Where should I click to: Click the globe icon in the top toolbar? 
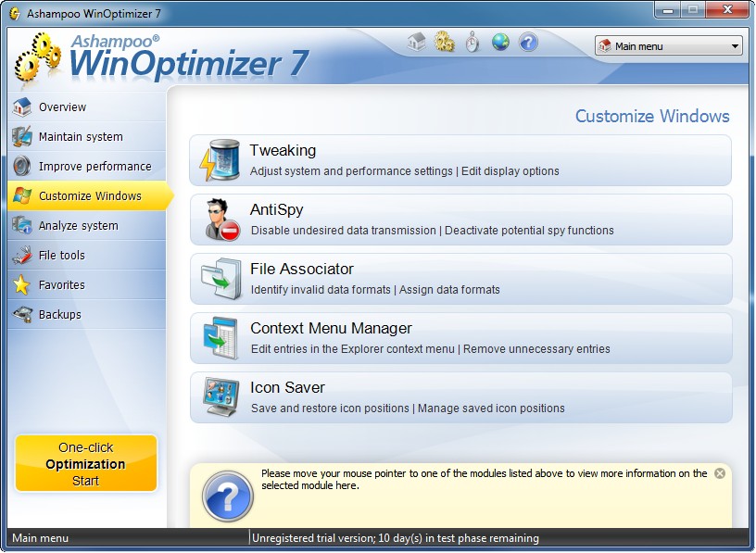point(500,43)
